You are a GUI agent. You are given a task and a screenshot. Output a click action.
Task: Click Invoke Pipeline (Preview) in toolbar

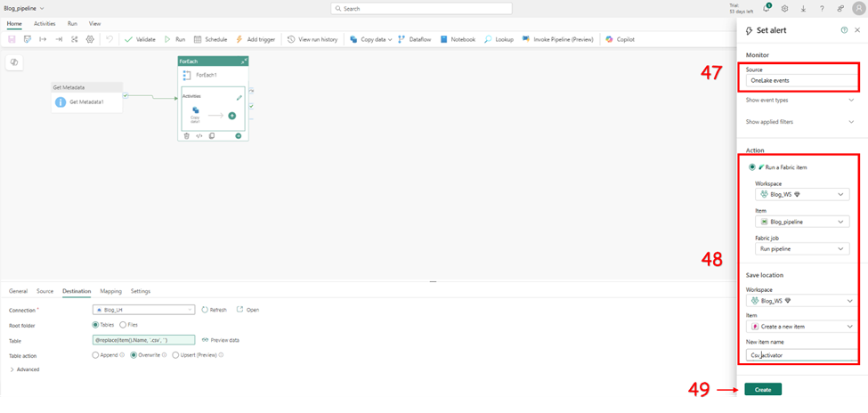[558, 39]
